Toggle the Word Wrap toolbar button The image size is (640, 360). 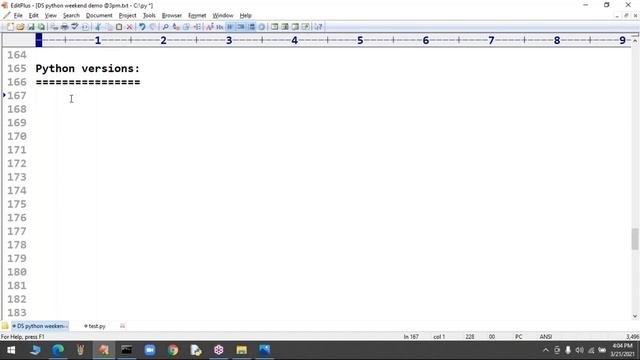click(x=230, y=27)
